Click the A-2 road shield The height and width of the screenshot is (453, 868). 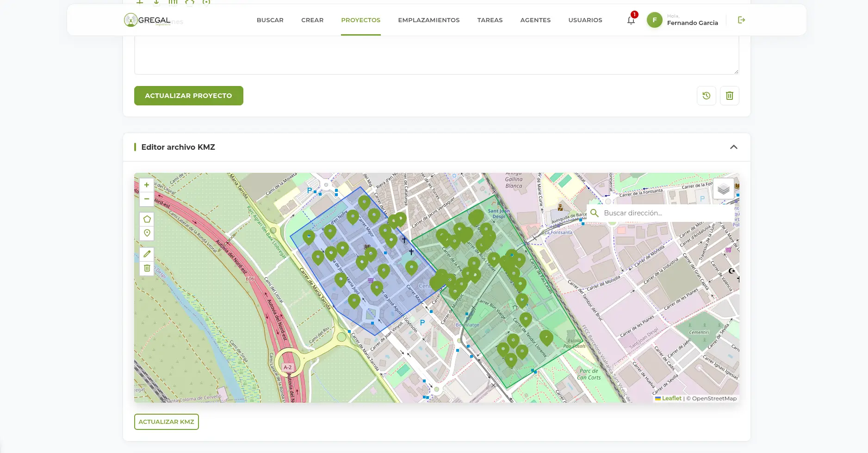(x=288, y=367)
